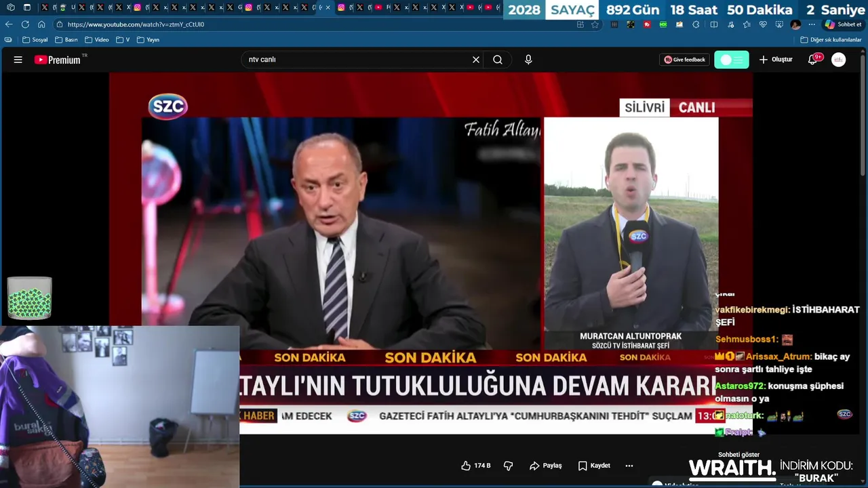Open the YouTube account avatar menu
This screenshot has height=488, width=868.
tap(839, 60)
